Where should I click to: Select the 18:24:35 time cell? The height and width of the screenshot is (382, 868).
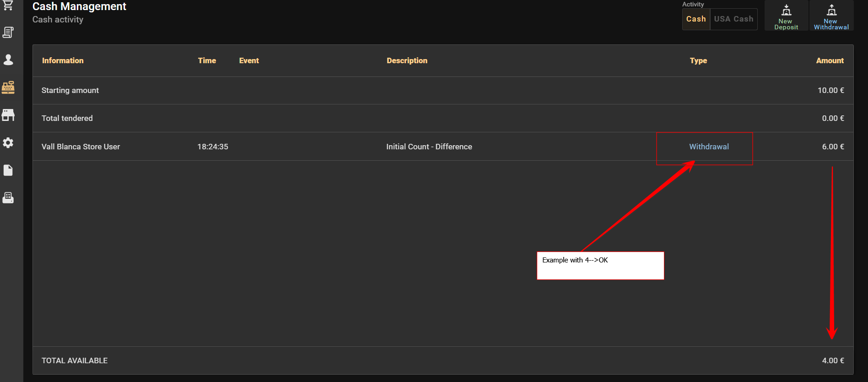[213, 147]
